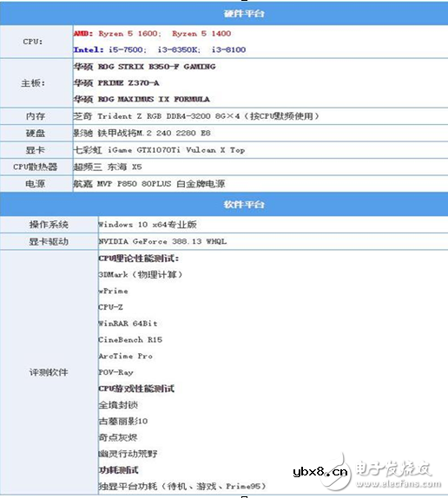Click the 硬件平台 header
Image resolution: width=448 pixels, height=498 pixels.
tap(244, 14)
